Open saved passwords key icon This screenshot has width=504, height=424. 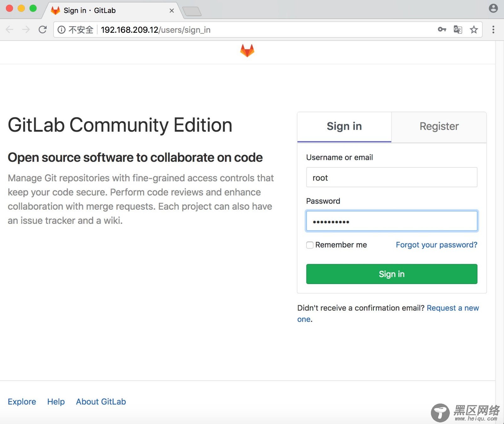tap(442, 30)
